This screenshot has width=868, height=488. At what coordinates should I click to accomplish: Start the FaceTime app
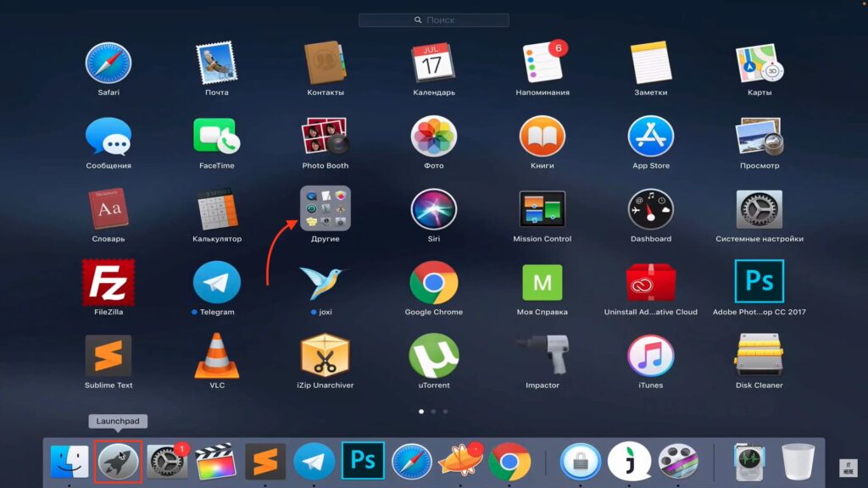(x=216, y=136)
